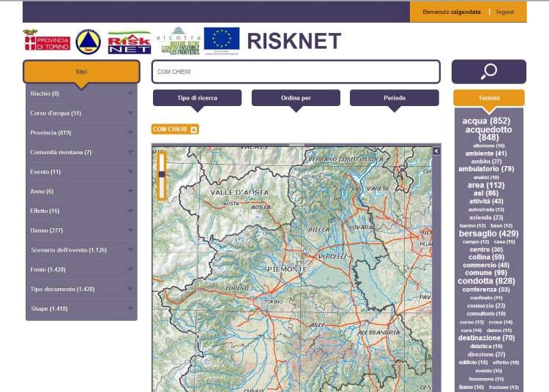Image resolution: width=549 pixels, height=392 pixels.
Task: Click the RiskNet house logo
Action: point(130,43)
